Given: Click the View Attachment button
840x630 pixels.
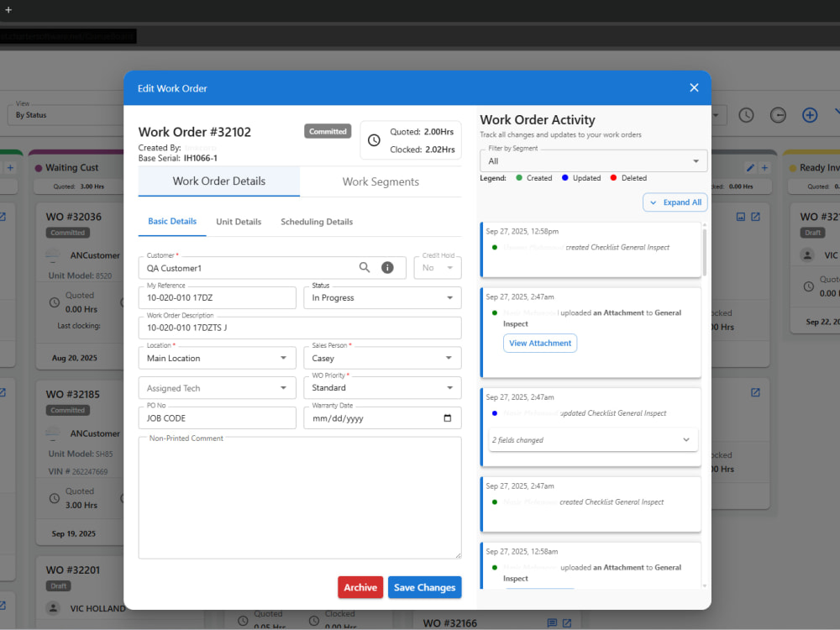Looking at the screenshot, I should [540, 343].
